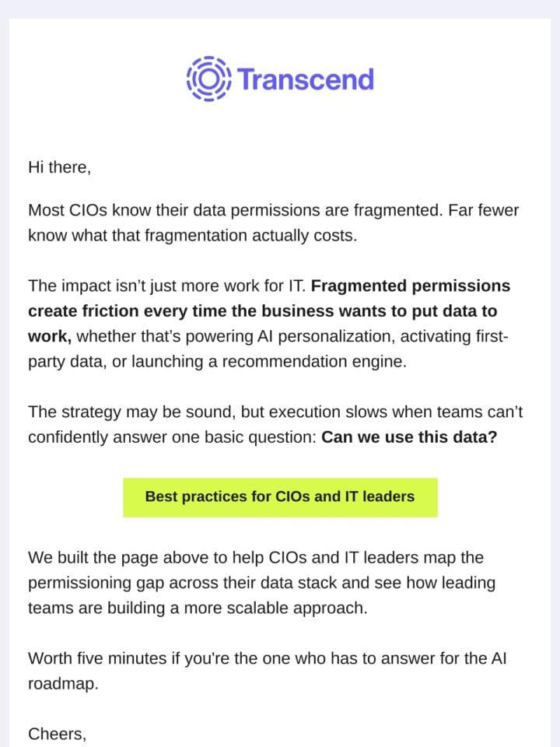Click the line starting "Worth five minutes"
The height and width of the screenshot is (747, 560).
coord(267,658)
